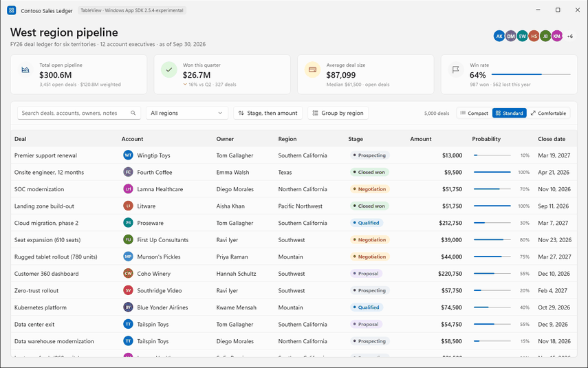Image resolution: width=588 pixels, height=368 pixels.
Task: Click the Average deal size card icon
Action: click(x=312, y=69)
